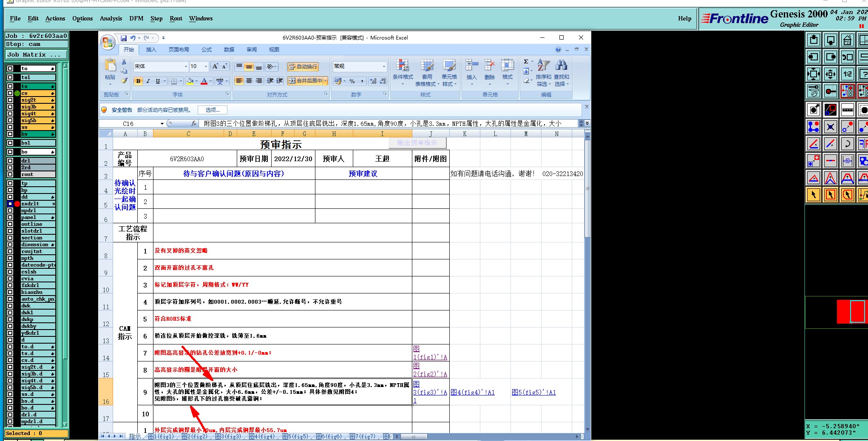Expand the number format dropdown 常规
The width and height of the screenshot is (868, 441).
point(384,66)
